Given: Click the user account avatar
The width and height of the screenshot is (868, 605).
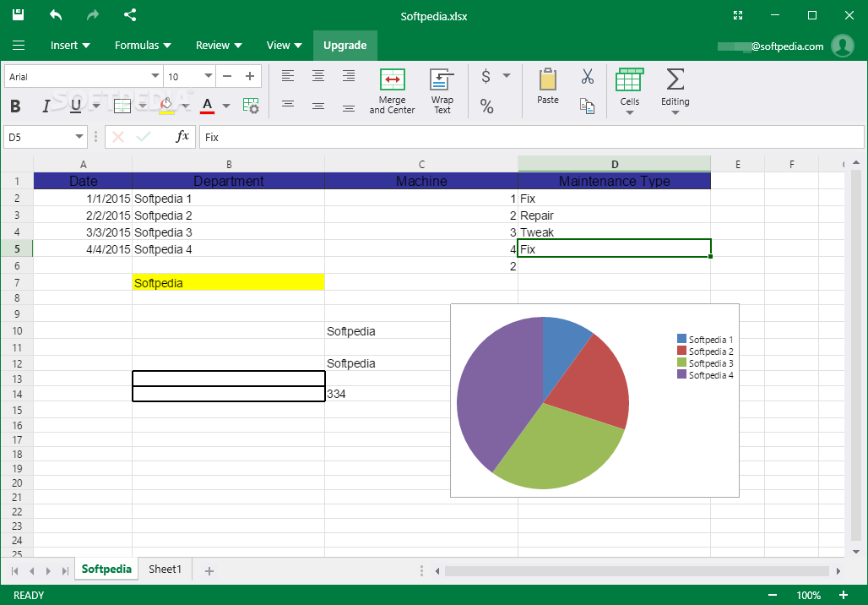Looking at the screenshot, I should (843, 46).
